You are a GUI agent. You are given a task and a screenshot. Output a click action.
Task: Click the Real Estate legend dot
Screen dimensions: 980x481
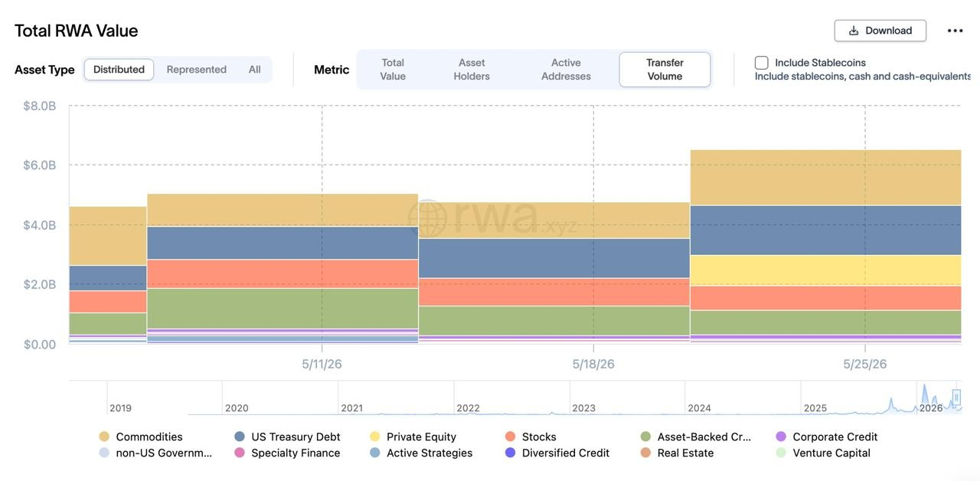pyautogui.click(x=645, y=453)
